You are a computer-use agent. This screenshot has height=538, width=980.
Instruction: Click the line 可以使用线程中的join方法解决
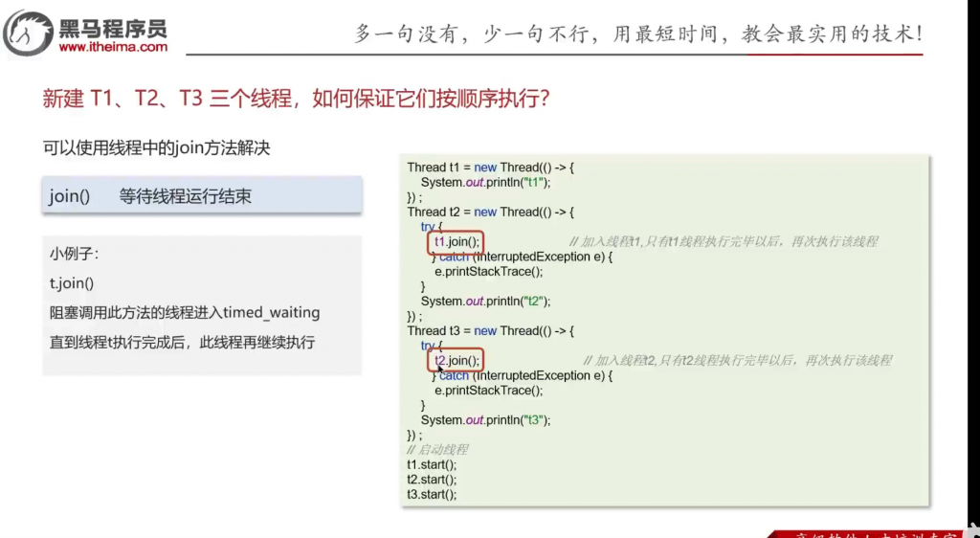(x=157, y=147)
